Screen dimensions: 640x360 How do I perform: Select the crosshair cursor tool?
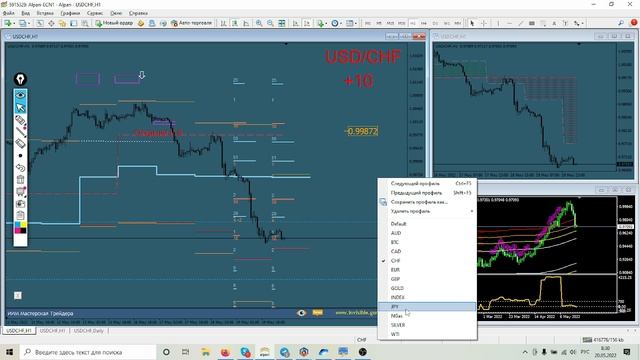coord(483,23)
